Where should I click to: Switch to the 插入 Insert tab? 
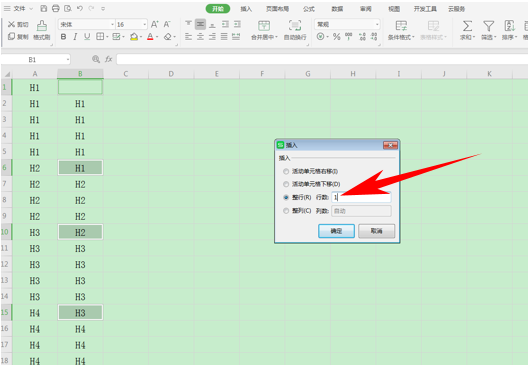click(246, 9)
